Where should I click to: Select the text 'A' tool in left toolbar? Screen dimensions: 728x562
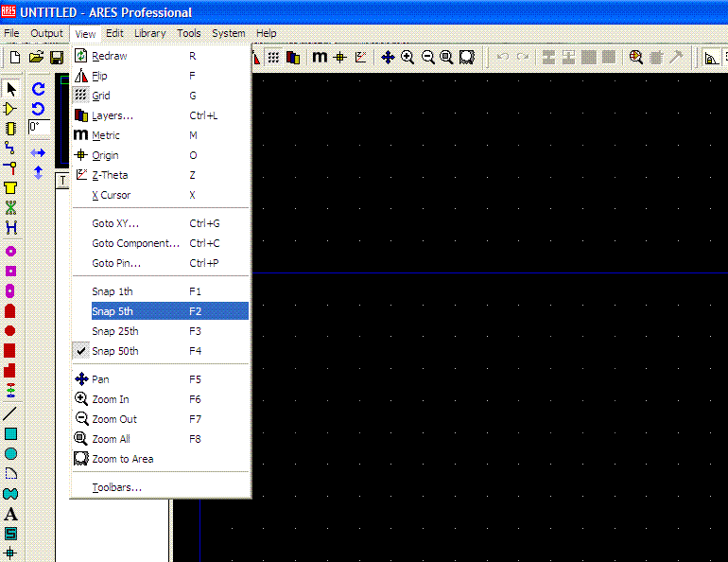[10, 514]
